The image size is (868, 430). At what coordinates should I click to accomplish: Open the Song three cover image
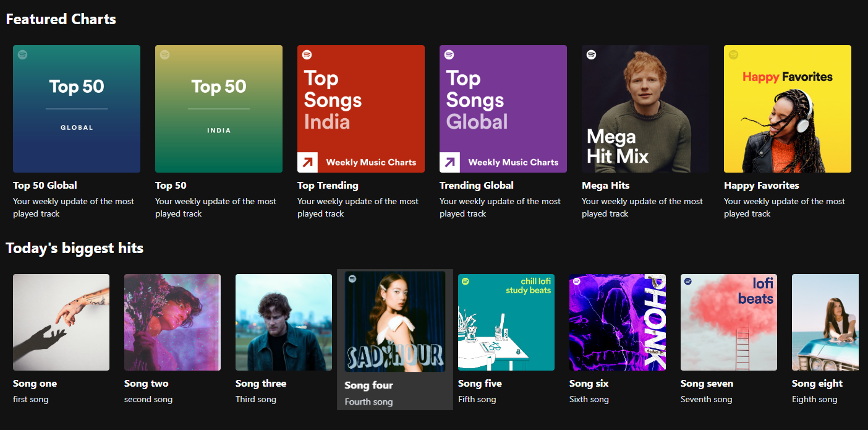[284, 322]
